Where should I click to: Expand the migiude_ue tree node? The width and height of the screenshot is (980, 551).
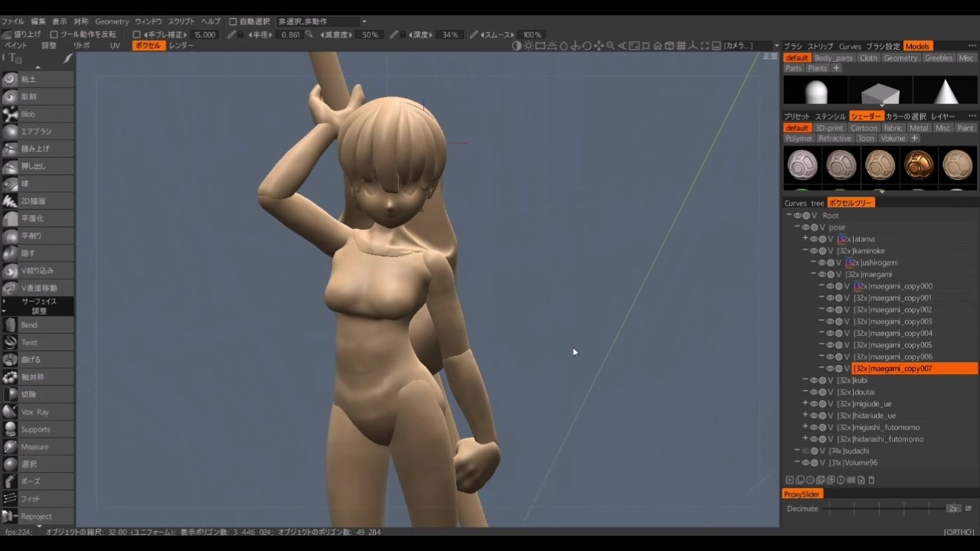click(805, 403)
